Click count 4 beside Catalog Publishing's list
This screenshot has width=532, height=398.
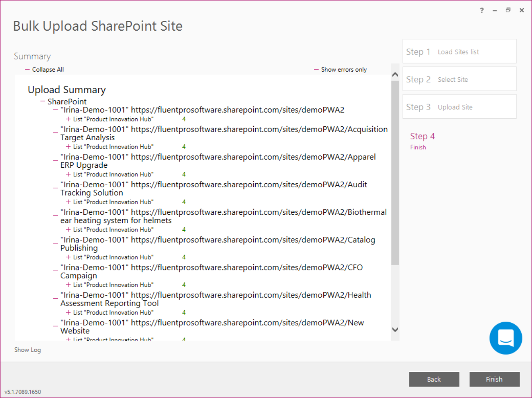184,257
